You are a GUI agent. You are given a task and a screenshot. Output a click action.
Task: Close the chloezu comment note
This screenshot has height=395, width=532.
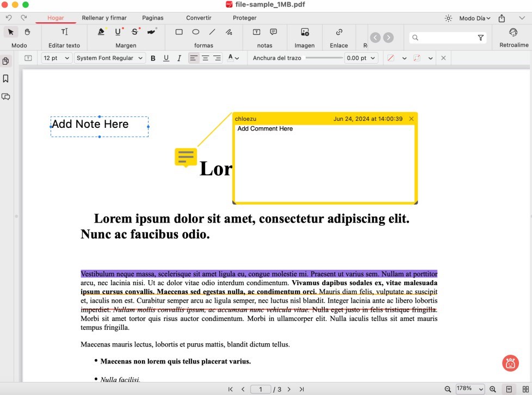tap(411, 119)
